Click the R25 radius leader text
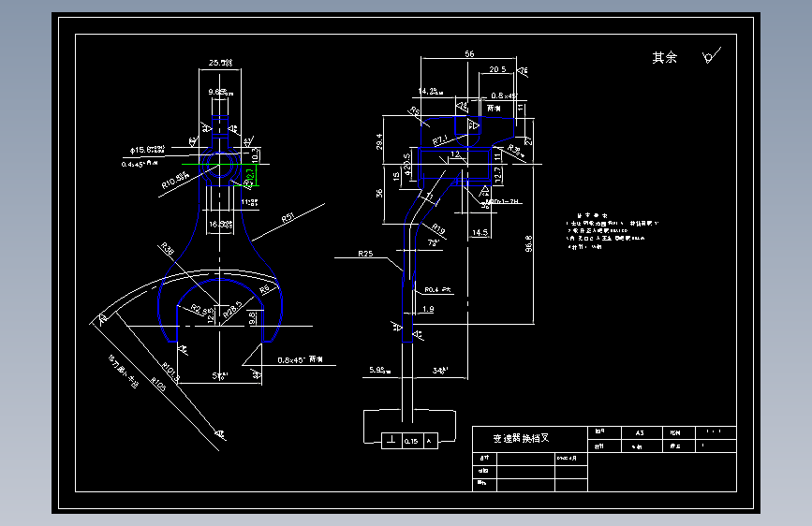The height and width of the screenshot is (526, 812). pos(365,253)
